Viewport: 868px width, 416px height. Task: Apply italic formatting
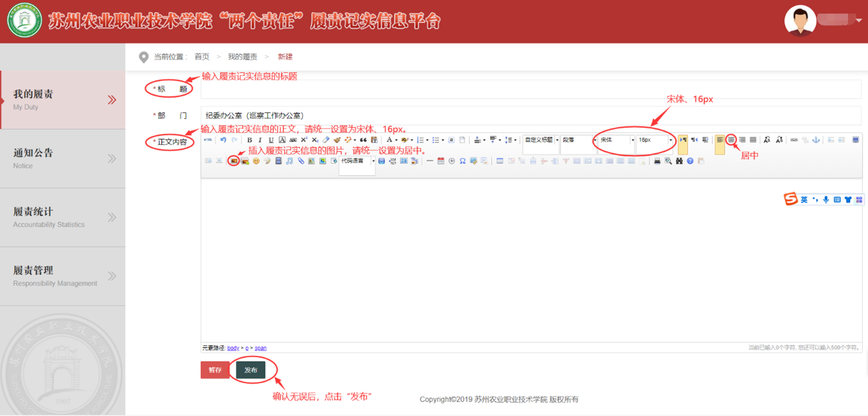click(260, 140)
